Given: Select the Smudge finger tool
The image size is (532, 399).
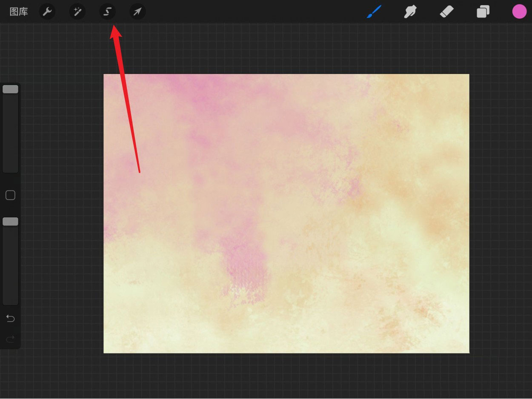Looking at the screenshot, I should click(410, 11).
